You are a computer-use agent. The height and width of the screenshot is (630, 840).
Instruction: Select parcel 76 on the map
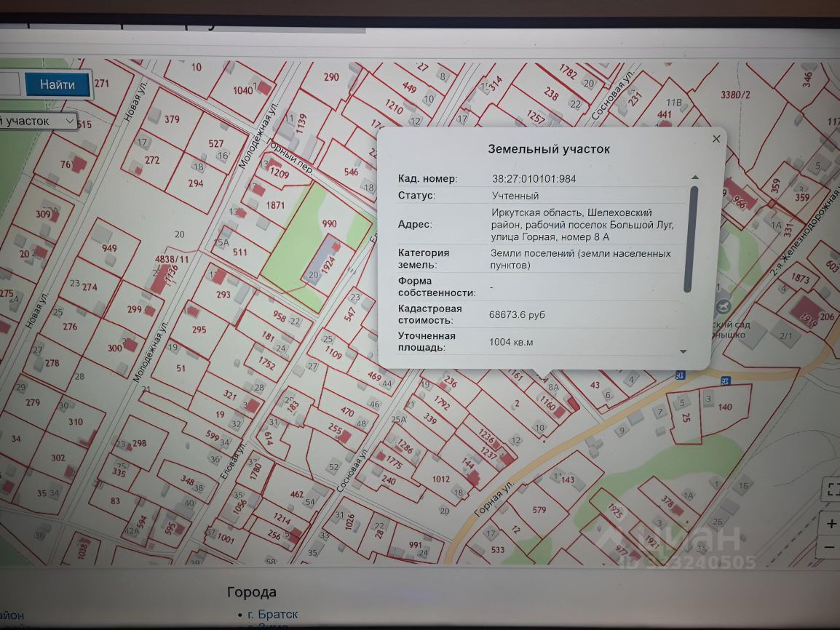pyautogui.click(x=66, y=164)
